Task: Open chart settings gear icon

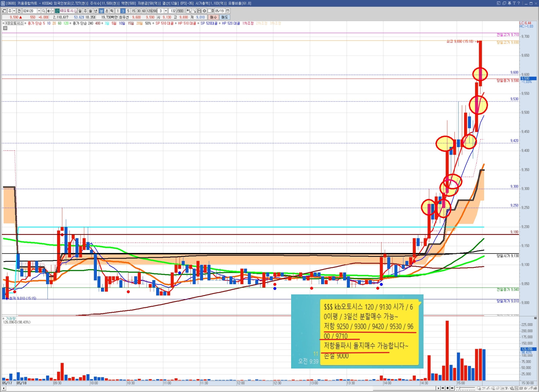Action: pyautogui.click(x=204, y=11)
